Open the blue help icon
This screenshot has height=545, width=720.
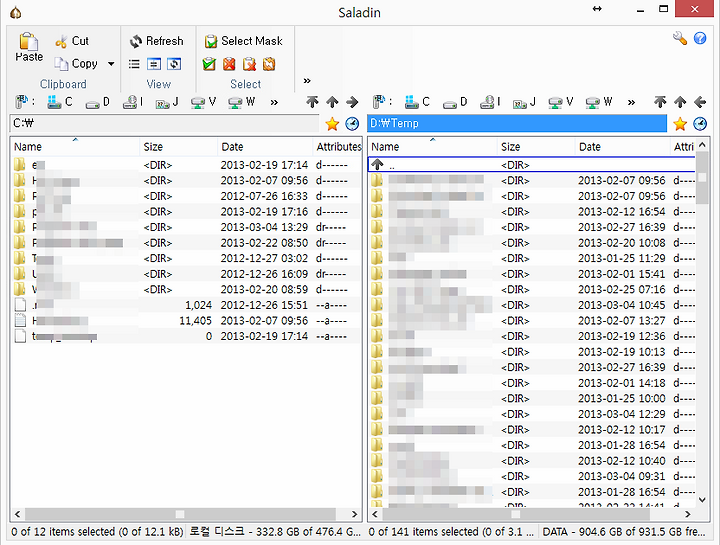click(700, 38)
